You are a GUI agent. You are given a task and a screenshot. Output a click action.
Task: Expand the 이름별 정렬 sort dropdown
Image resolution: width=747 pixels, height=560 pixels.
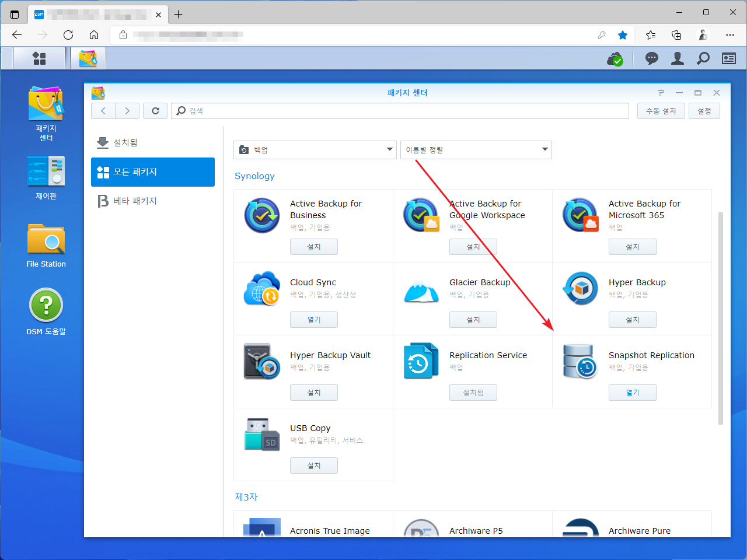click(476, 150)
